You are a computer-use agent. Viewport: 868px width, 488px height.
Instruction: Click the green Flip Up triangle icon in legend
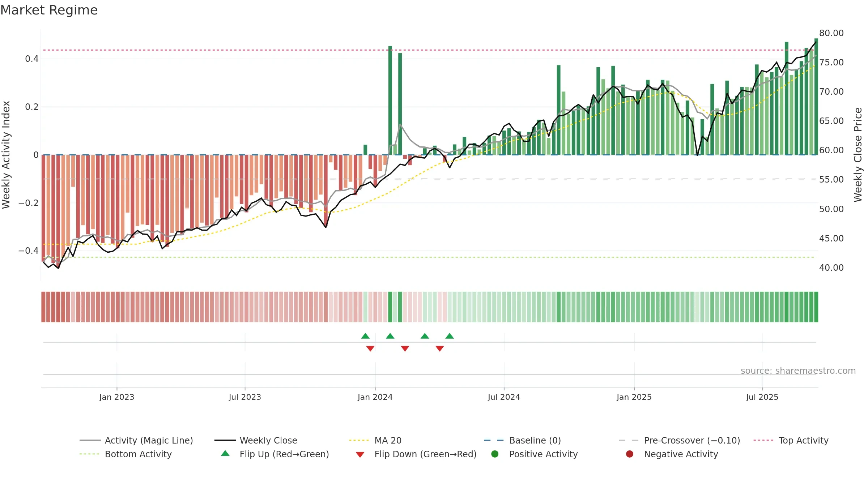(x=225, y=453)
